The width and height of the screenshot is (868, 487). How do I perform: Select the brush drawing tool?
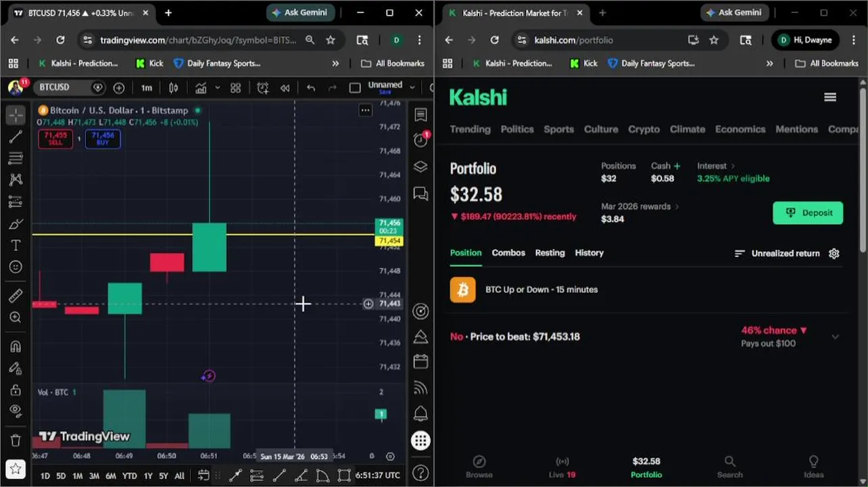16,224
